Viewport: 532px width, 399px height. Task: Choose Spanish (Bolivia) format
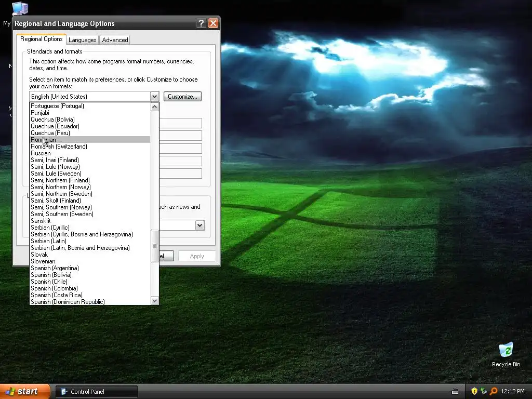(90, 275)
